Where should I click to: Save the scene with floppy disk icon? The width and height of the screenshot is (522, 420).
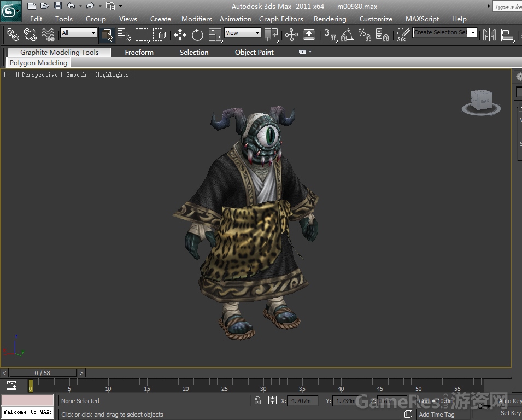tap(58, 5)
